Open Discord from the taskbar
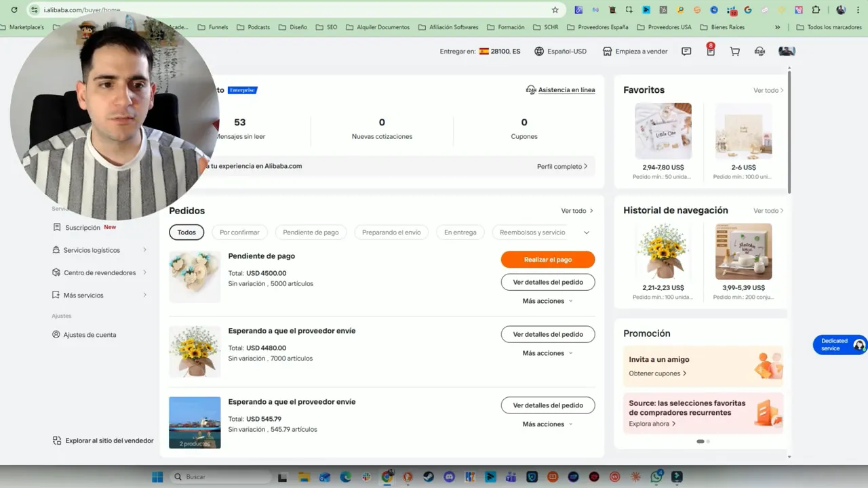The image size is (868, 488). (449, 477)
